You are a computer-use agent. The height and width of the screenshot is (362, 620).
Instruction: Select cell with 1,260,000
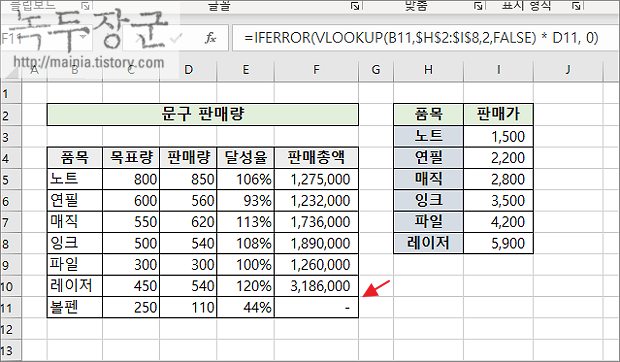pyautogui.click(x=316, y=265)
